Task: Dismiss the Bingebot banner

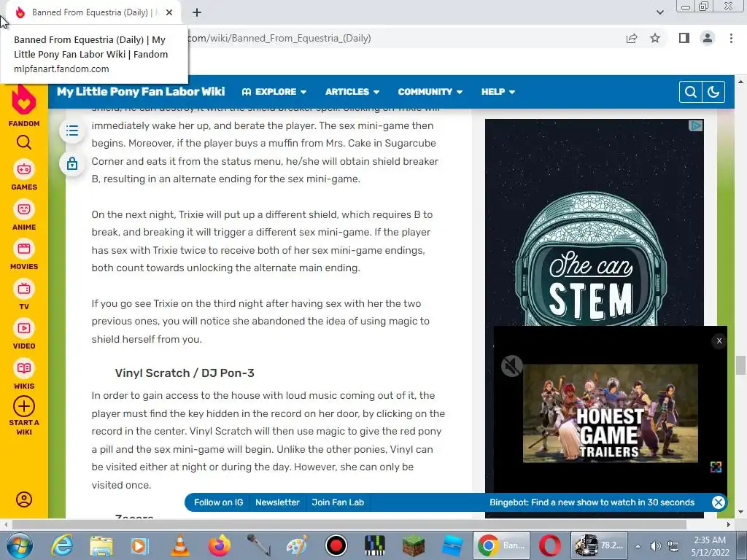Action: (718, 502)
